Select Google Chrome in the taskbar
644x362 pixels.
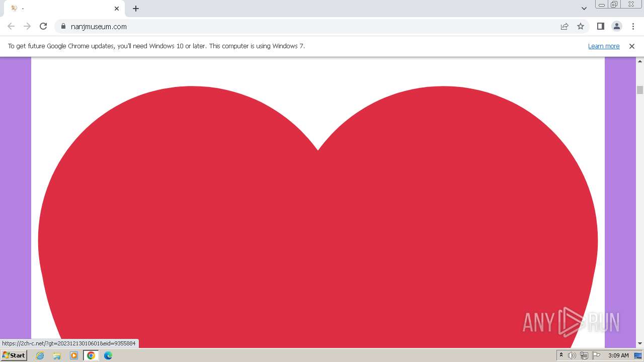91,355
